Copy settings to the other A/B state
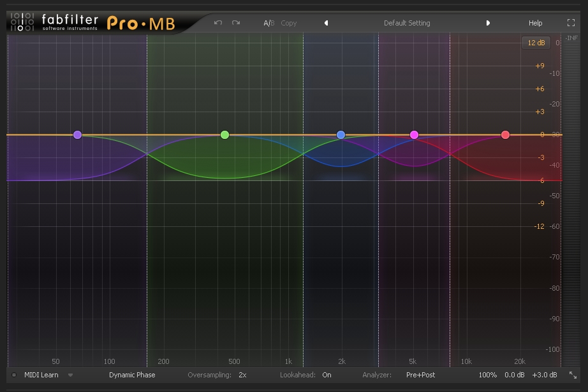 click(x=289, y=23)
